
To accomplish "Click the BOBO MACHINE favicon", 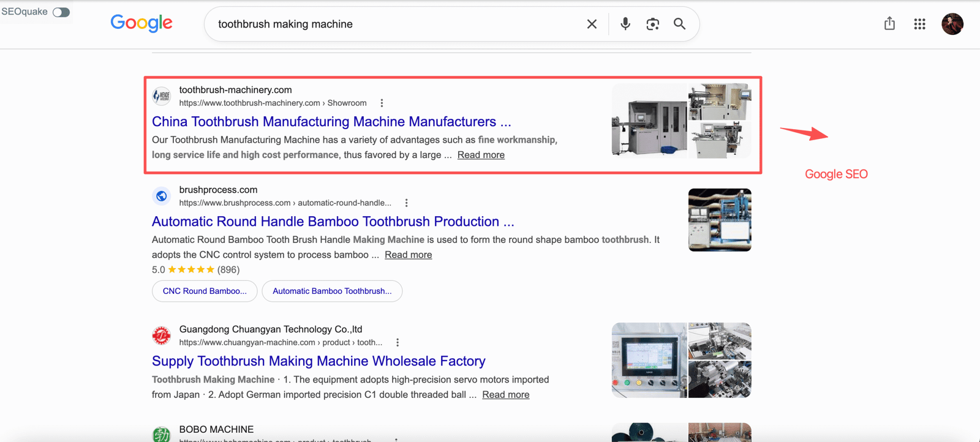I will (x=162, y=434).
